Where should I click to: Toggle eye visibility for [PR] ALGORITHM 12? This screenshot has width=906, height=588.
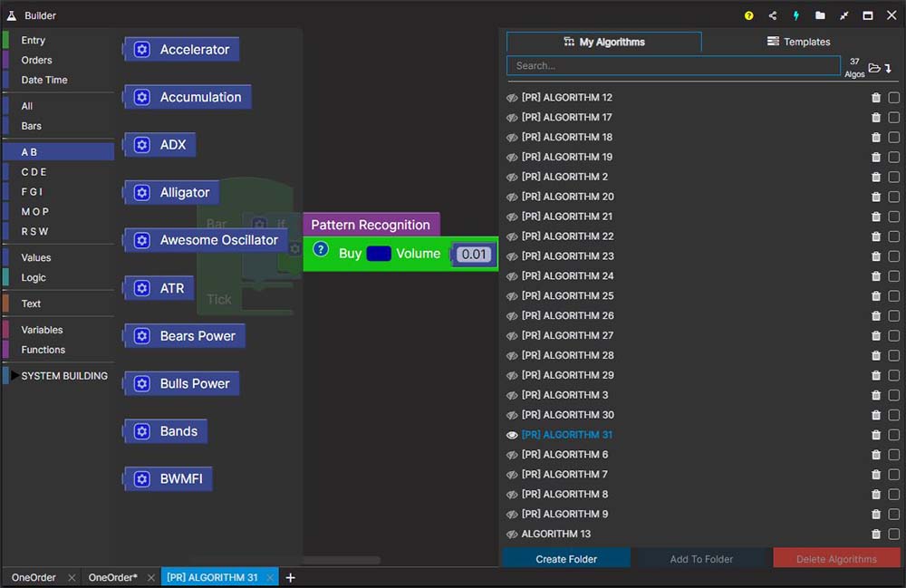coord(512,97)
